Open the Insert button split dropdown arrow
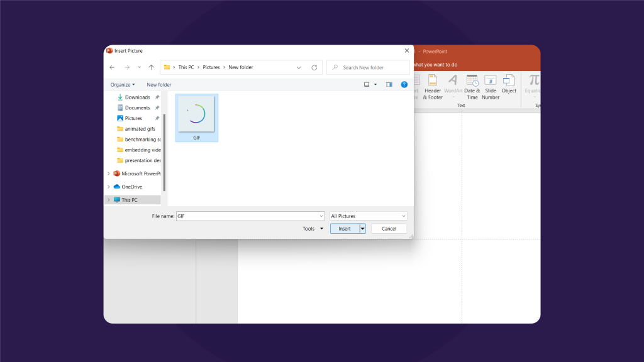Viewport: 644px width, 362px height. (x=362, y=228)
